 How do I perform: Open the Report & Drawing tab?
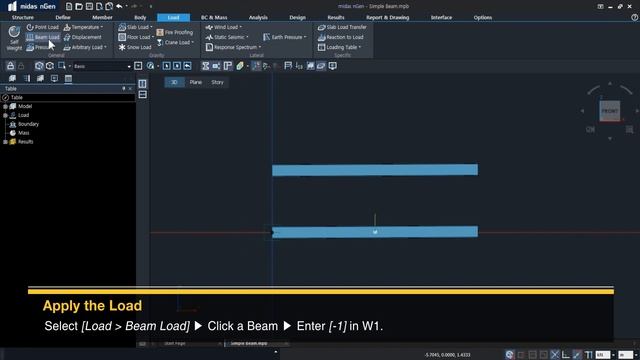387,18
